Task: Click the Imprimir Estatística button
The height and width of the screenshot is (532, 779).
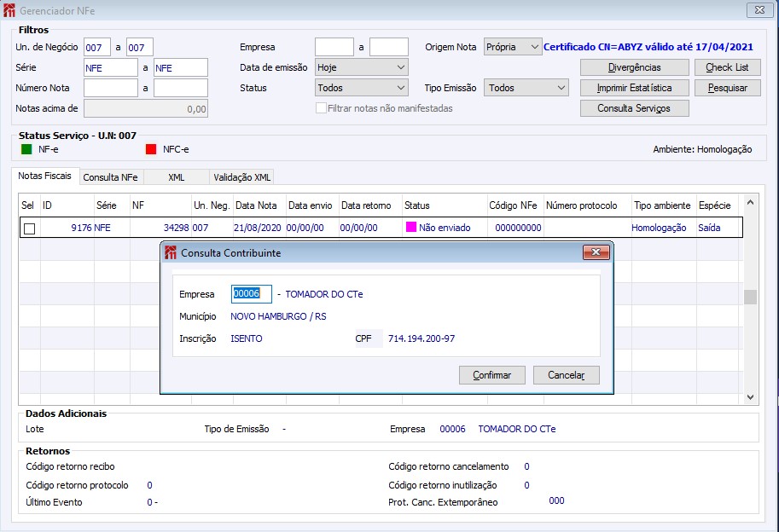Action: click(x=635, y=88)
